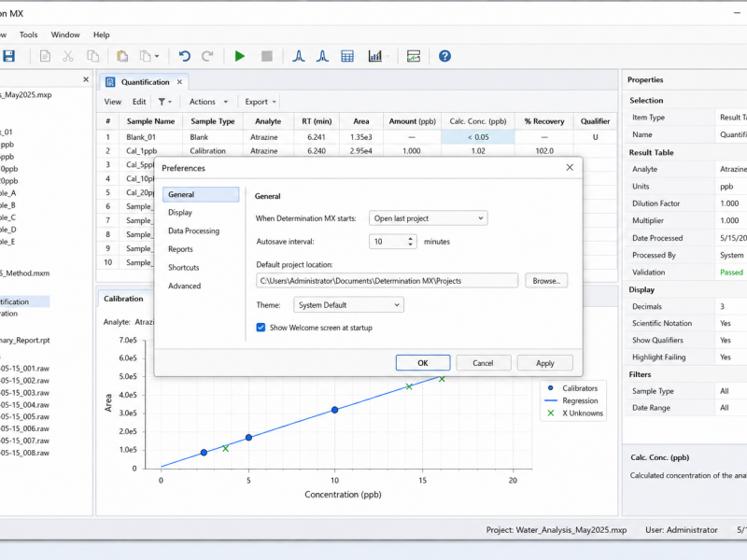Open the View menu in Quantification

112,102
